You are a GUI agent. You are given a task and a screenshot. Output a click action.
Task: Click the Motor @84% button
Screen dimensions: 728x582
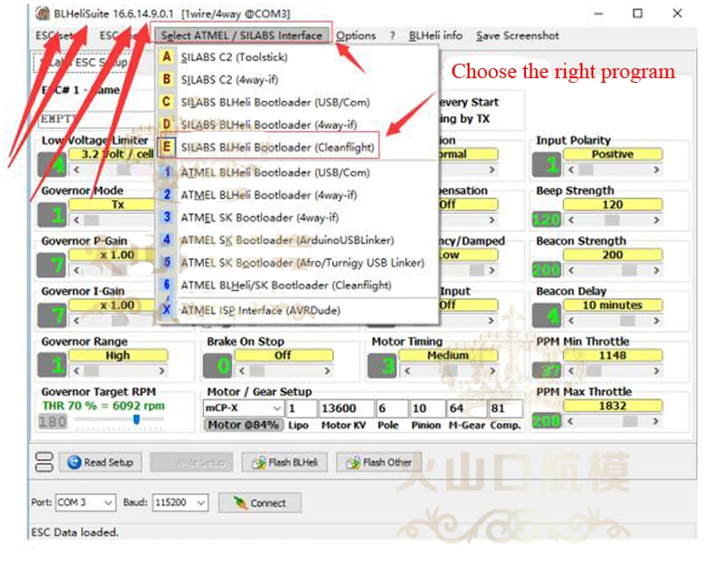click(243, 425)
